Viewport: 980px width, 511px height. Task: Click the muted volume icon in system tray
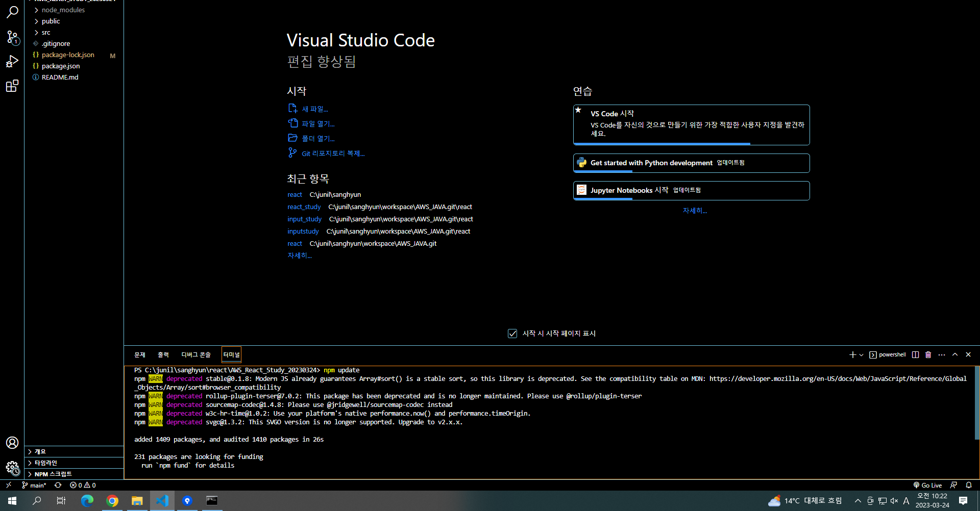894,501
